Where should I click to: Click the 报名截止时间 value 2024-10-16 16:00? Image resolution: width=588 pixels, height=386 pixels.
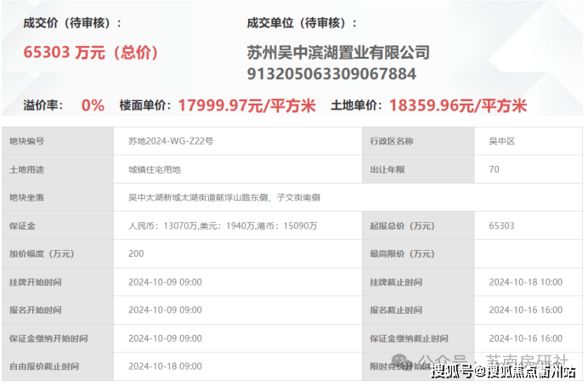(x=526, y=310)
